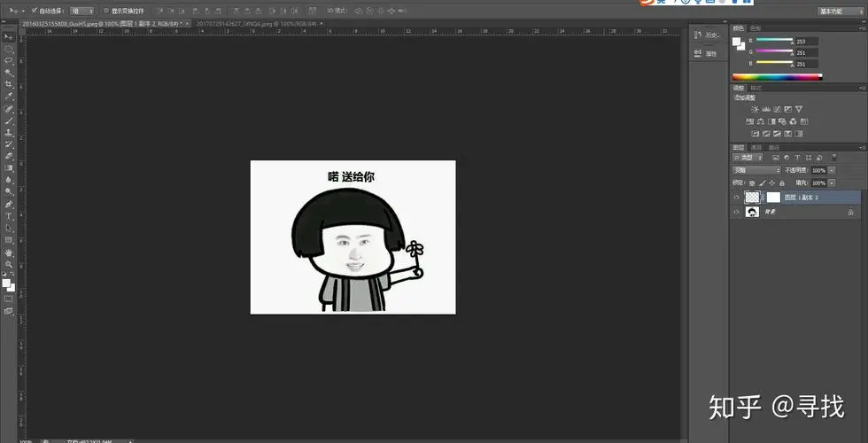
Task: Hide layer 图层 1 副本 2
Action: click(736, 197)
